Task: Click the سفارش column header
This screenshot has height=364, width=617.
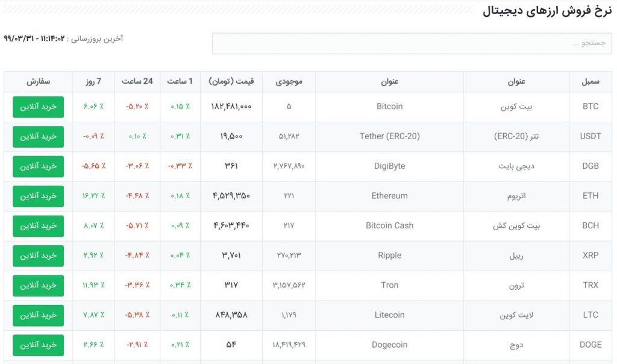Action: tap(38, 81)
